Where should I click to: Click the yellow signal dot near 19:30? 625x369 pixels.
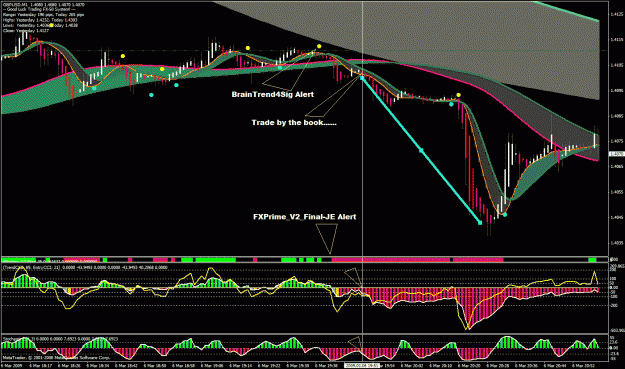pos(319,47)
